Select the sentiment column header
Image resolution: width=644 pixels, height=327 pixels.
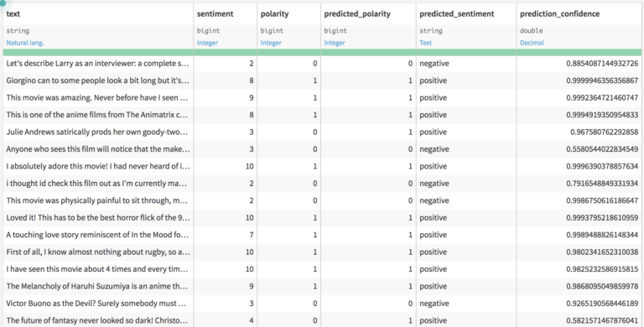tap(215, 13)
